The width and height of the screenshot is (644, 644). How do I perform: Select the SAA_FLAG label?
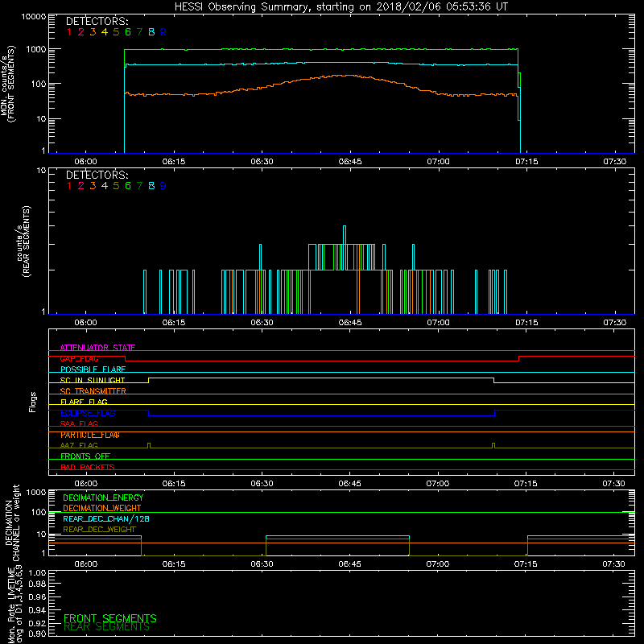point(79,424)
